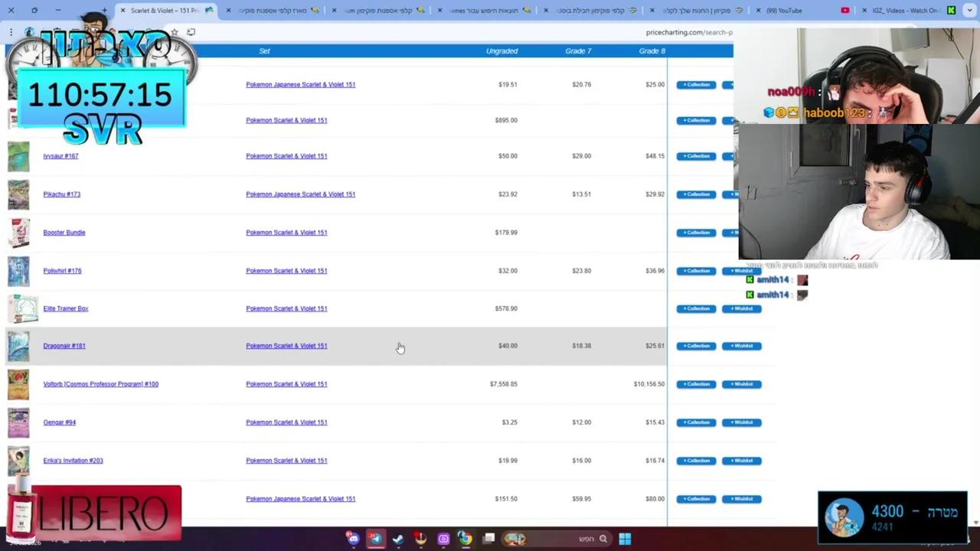Open the Gengar #94 link
Screen dimensions: 980x551
(x=59, y=422)
